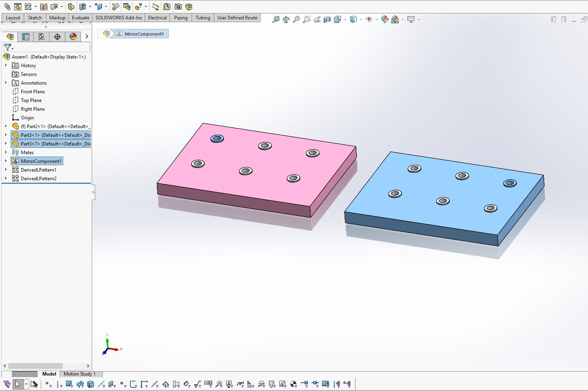Switch to the Sketch tab

coord(35,18)
